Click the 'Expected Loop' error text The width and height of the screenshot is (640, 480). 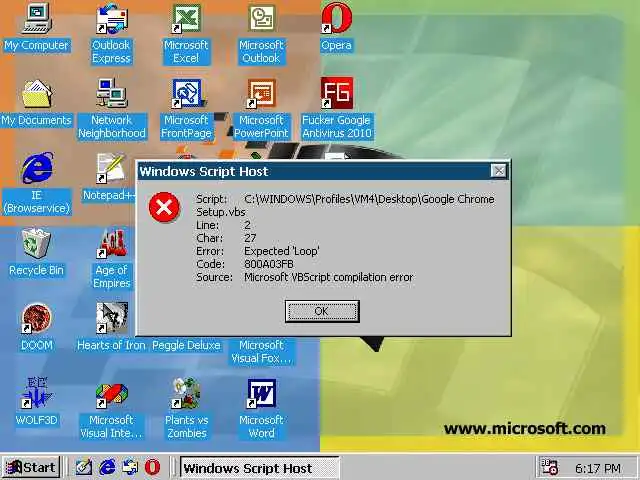282,251
